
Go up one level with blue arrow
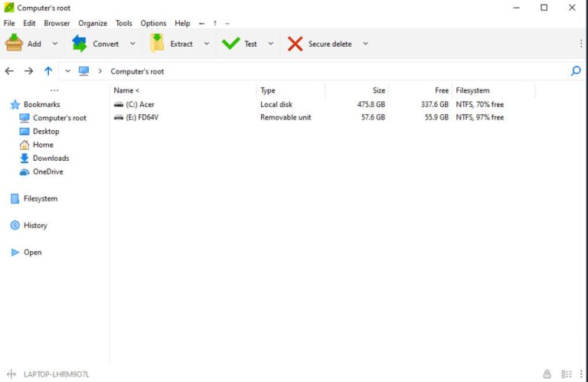pos(48,71)
